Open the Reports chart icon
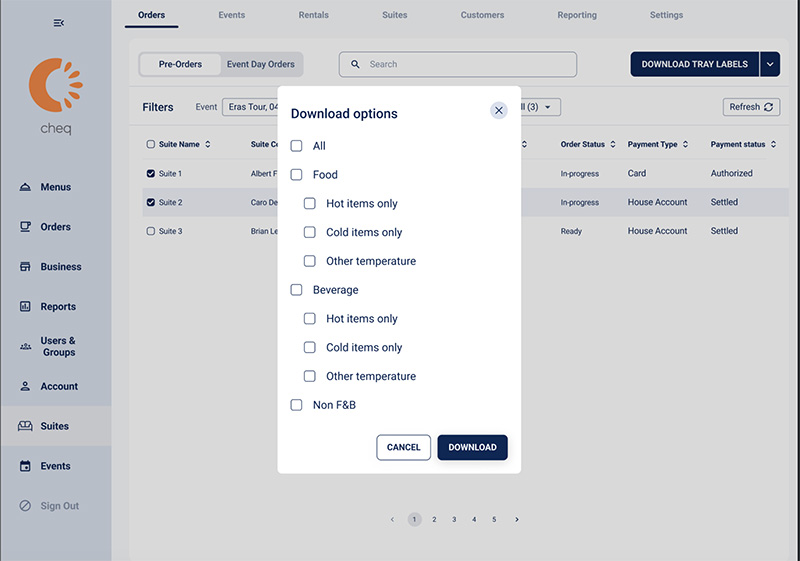The height and width of the screenshot is (561, 800). point(26,307)
